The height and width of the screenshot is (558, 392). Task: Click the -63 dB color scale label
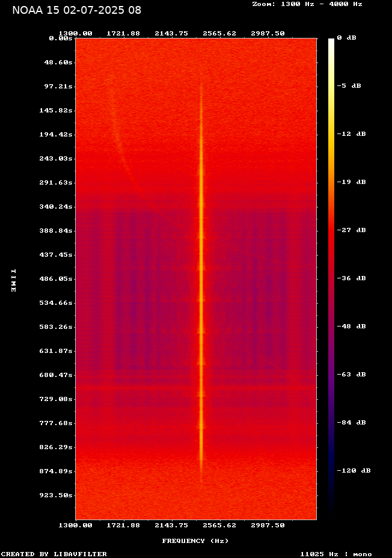pyautogui.click(x=352, y=375)
